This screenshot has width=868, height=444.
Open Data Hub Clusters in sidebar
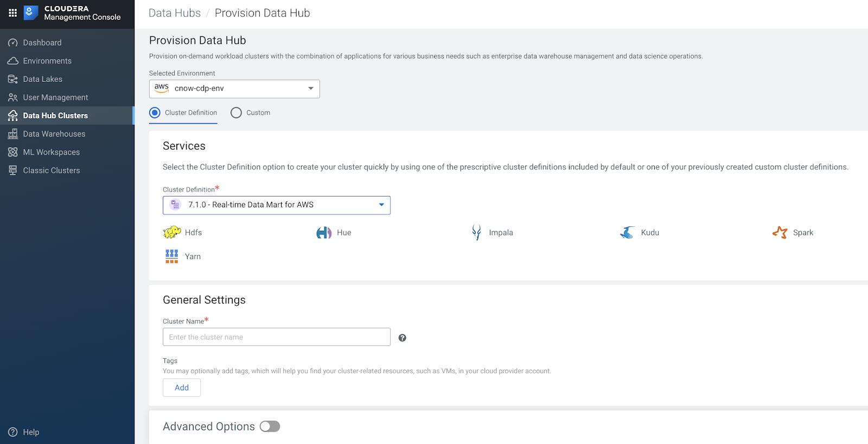[55, 116]
